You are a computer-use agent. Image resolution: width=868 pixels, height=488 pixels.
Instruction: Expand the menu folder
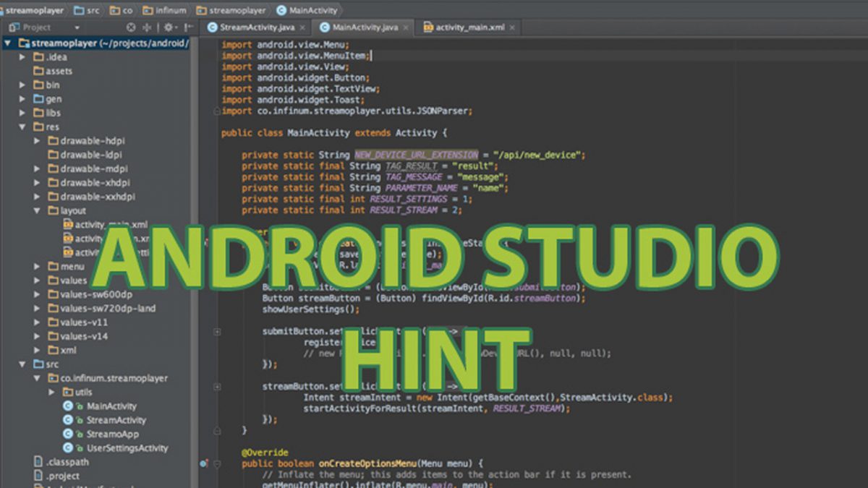coord(35,266)
